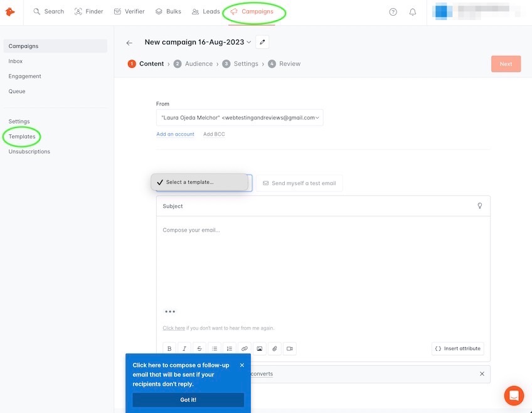Show notifications via the bell icon
The width and height of the screenshot is (532, 413).
coord(413,12)
